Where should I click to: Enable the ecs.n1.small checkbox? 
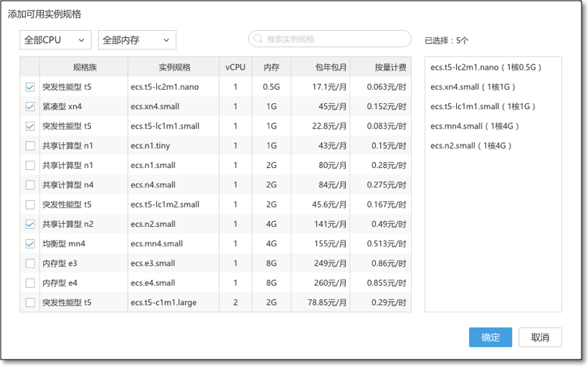[30, 165]
